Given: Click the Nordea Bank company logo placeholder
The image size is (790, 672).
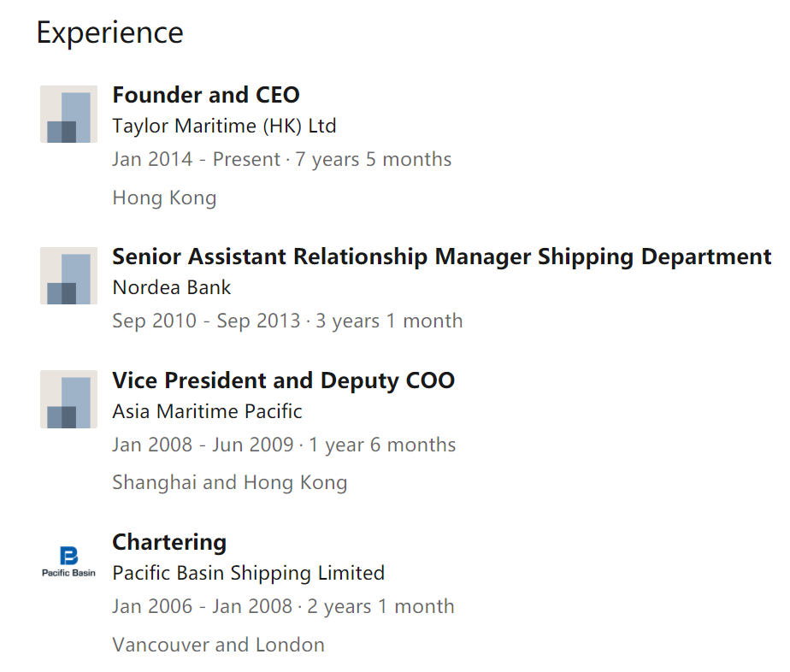Looking at the screenshot, I should [69, 276].
